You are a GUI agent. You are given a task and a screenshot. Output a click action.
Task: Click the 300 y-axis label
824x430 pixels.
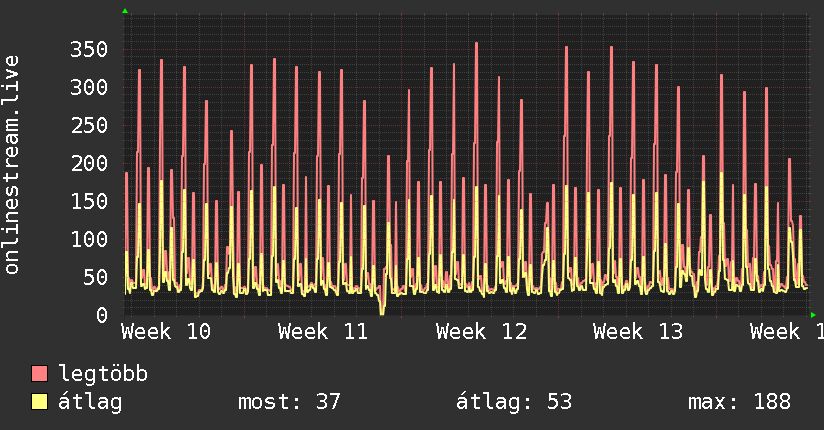click(x=89, y=88)
